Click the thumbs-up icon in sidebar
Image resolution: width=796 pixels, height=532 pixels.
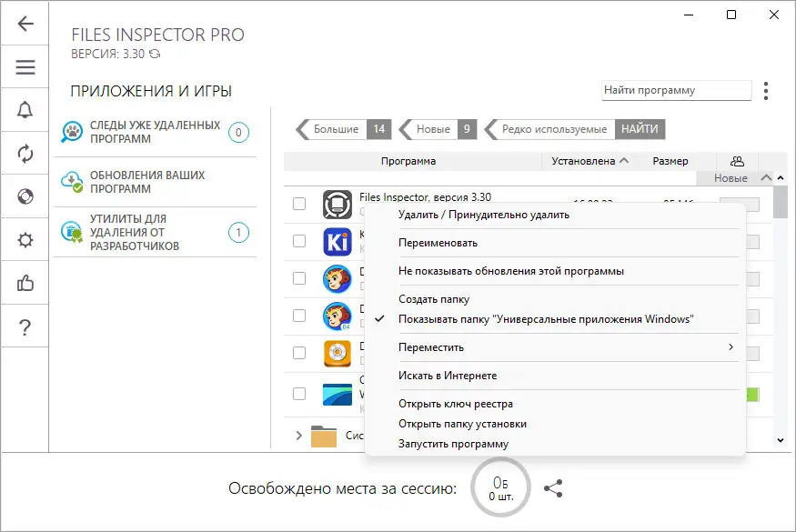pyautogui.click(x=25, y=283)
